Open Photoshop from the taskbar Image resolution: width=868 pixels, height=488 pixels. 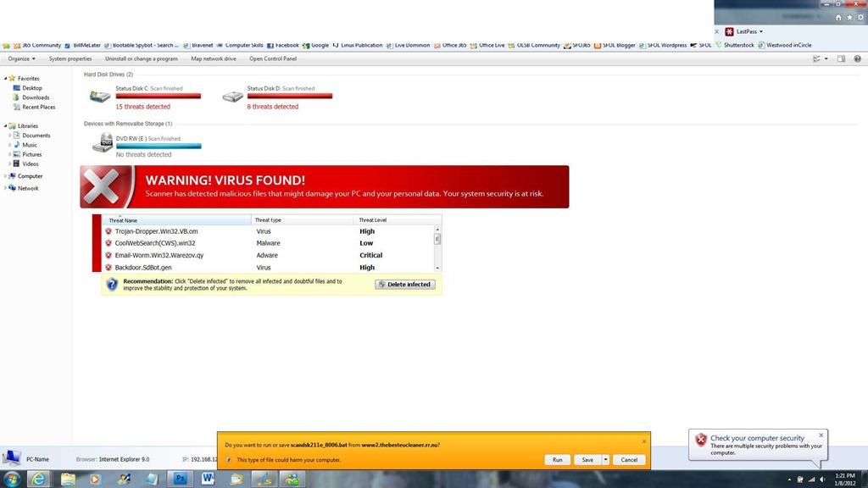[x=180, y=479]
